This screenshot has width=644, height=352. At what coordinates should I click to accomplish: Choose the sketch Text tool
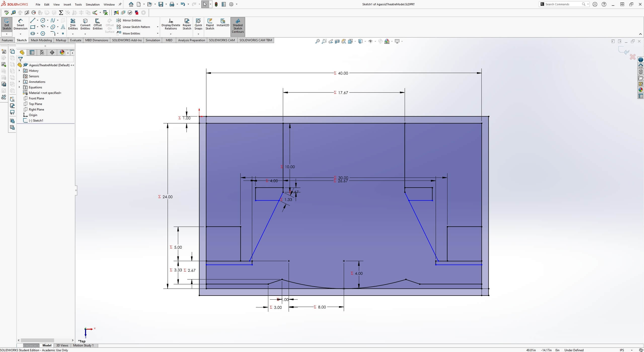63,27
